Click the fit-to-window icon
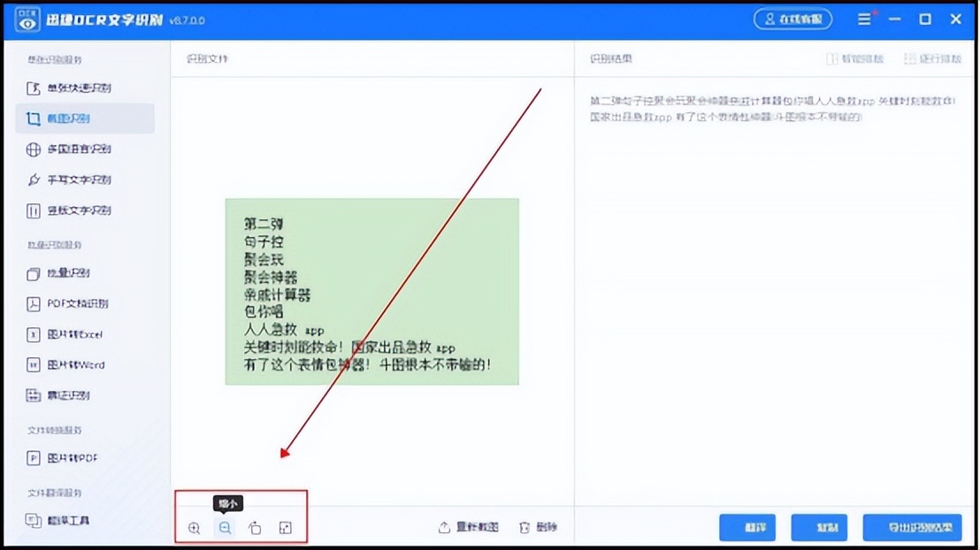The width and height of the screenshot is (980, 550). tap(285, 527)
